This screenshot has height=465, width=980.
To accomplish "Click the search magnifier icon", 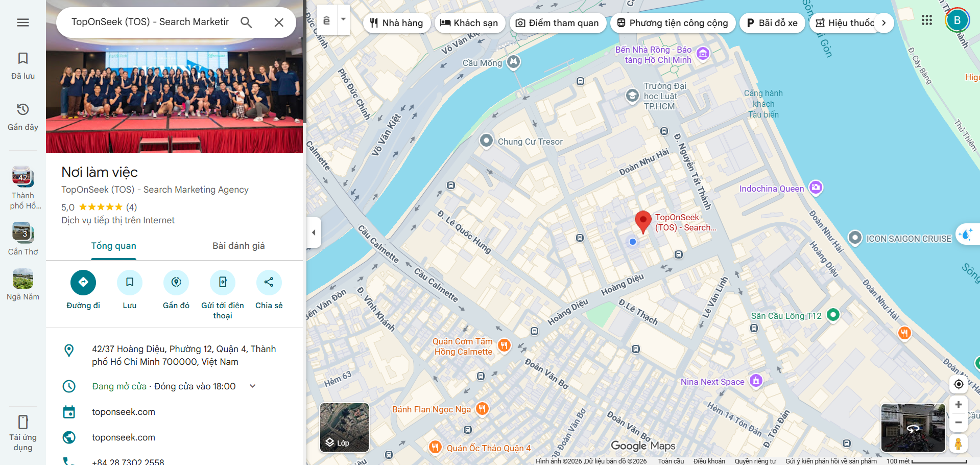I will 246,22.
